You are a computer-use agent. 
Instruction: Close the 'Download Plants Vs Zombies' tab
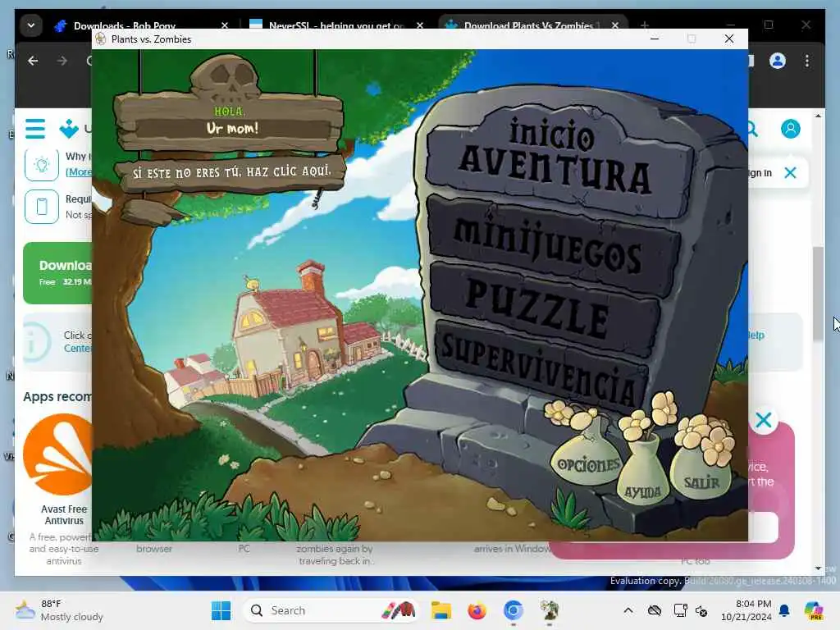click(x=615, y=25)
